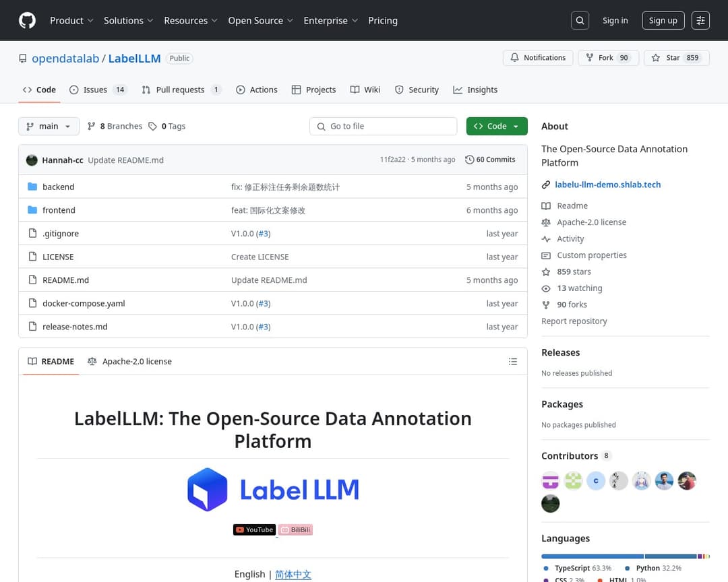Open the LICENSE file
The height and width of the screenshot is (582, 728).
tap(58, 257)
